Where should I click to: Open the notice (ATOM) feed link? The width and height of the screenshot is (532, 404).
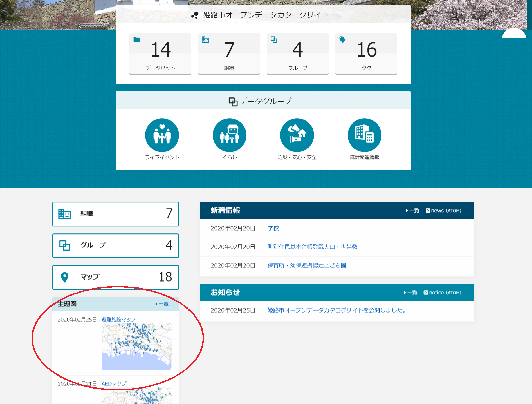[x=442, y=293]
